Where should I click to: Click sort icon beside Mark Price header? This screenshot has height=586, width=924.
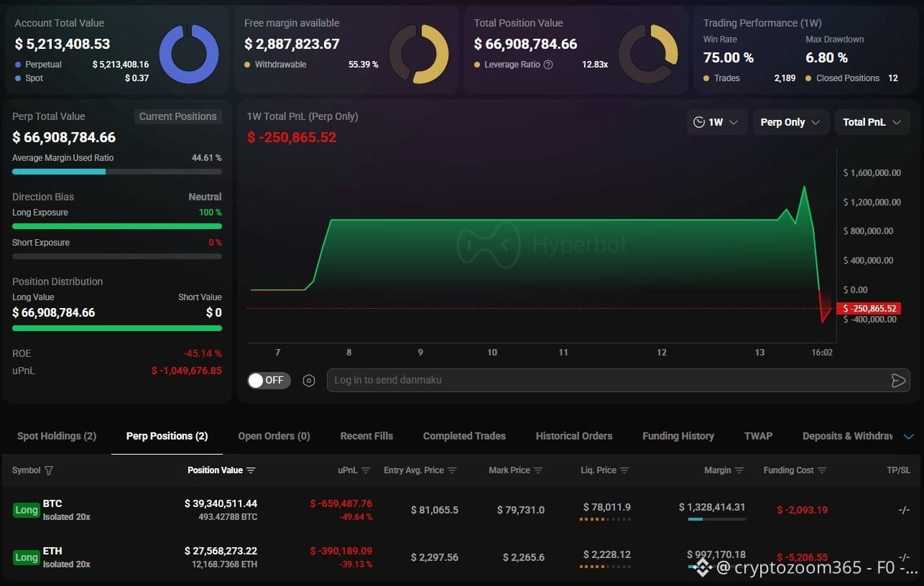point(538,470)
